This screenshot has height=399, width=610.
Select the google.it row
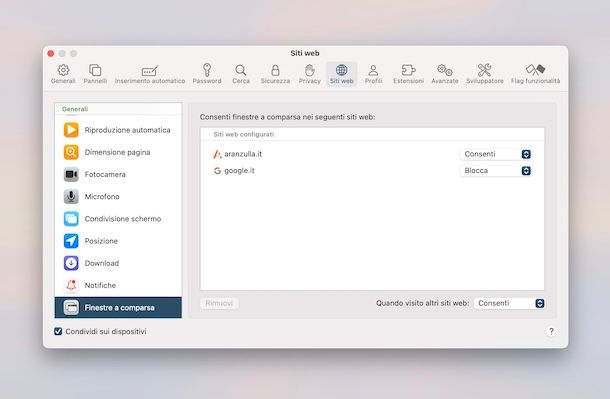[x=372, y=170]
